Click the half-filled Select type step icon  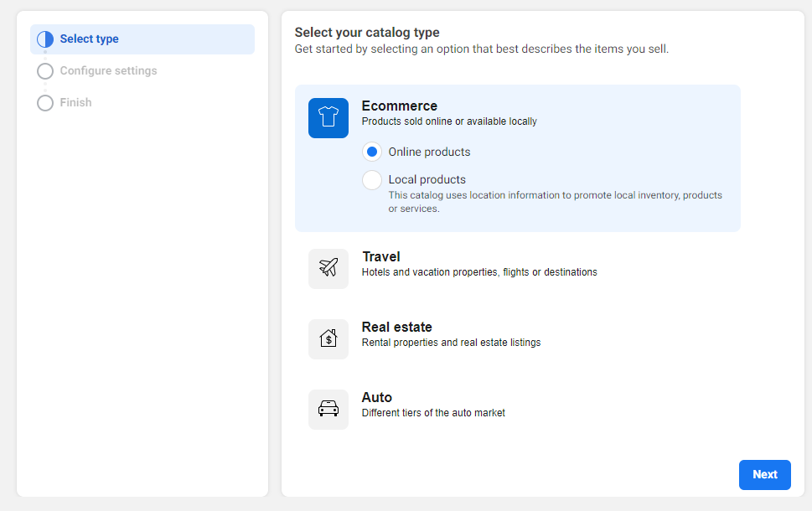(45, 39)
